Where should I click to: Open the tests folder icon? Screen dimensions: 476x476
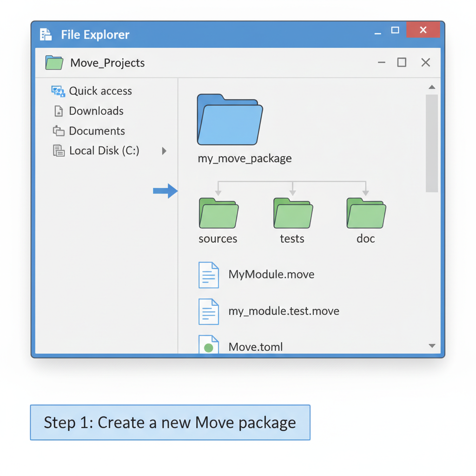point(292,213)
